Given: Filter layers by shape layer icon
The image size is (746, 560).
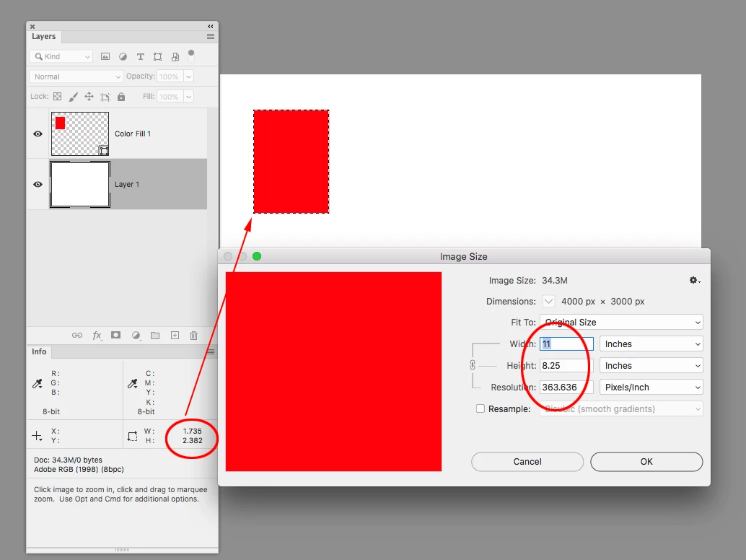Looking at the screenshot, I should tap(157, 56).
